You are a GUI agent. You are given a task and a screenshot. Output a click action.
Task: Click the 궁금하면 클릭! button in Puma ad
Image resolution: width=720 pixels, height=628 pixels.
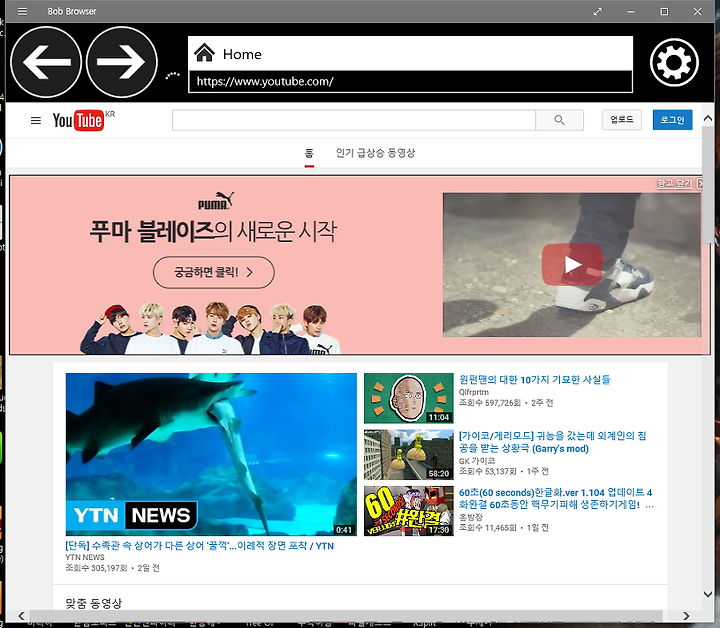[x=214, y=273]
